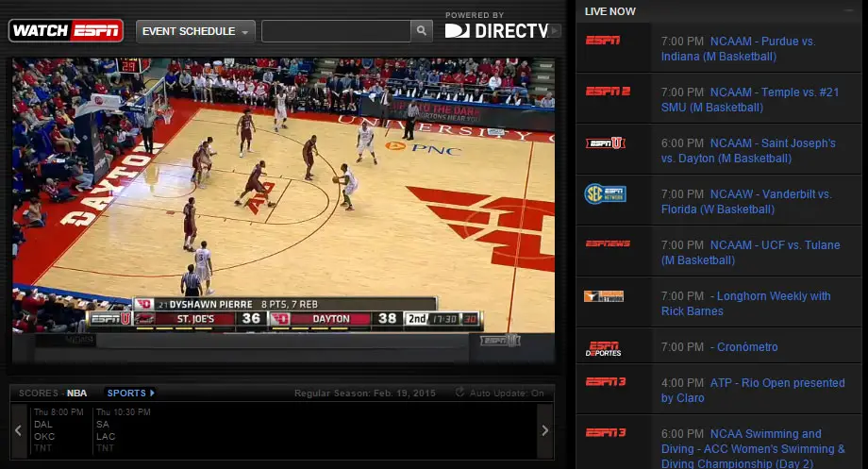Click the DIRECTV provider logo

click(x=496, y=31)
